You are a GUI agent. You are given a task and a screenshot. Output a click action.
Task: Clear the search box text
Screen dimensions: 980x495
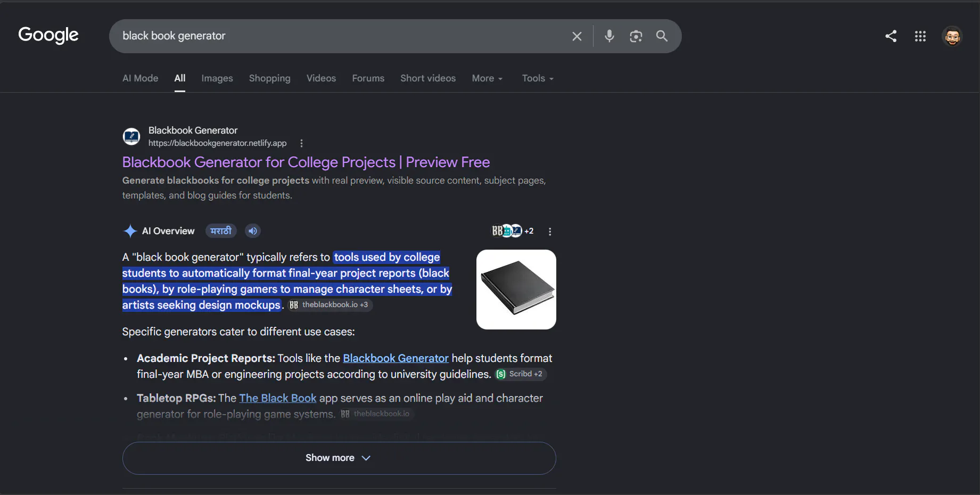pyautogui.click(x=577, y=36)
